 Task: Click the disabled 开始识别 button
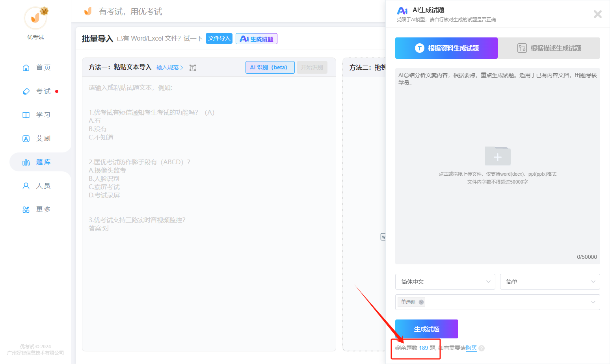click(312, 67)
